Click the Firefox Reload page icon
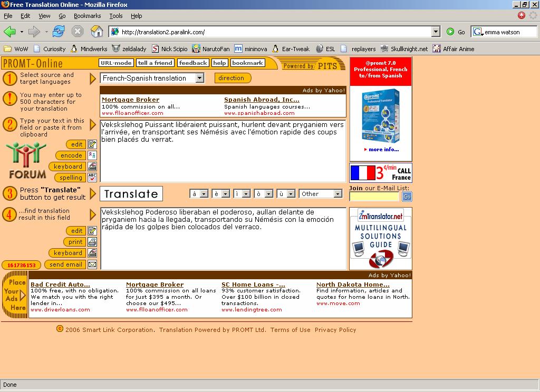Viewport: 540px width, 392px height. pyautogui.click(x=58, y=32)
